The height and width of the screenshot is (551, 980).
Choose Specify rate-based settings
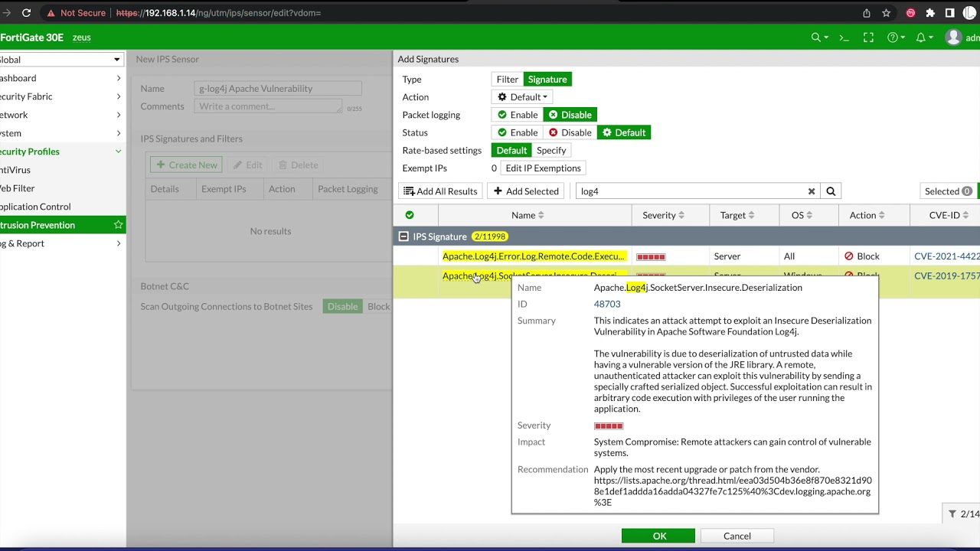[551, 150]
